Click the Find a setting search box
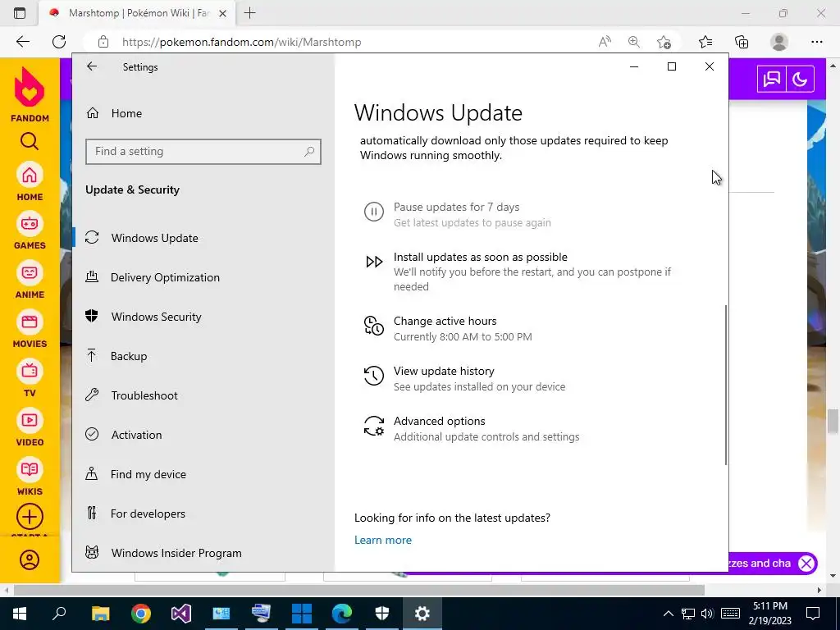The width and height of the screenshot is (840, 630). tap(203, 152)
